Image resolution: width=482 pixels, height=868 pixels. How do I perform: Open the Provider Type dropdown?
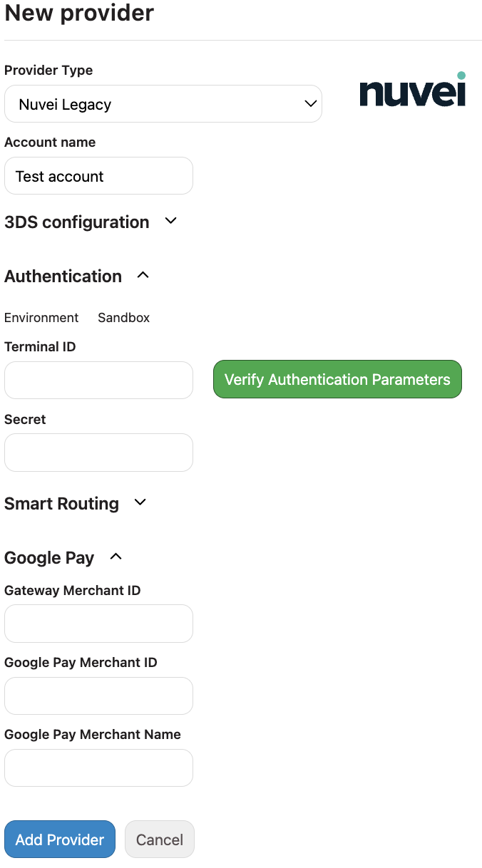[x=163, y=104]
